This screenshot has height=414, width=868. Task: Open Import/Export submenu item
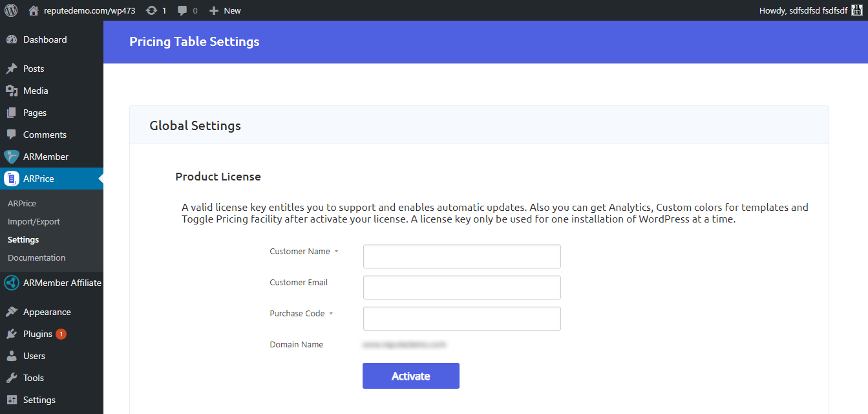(34, 221)
